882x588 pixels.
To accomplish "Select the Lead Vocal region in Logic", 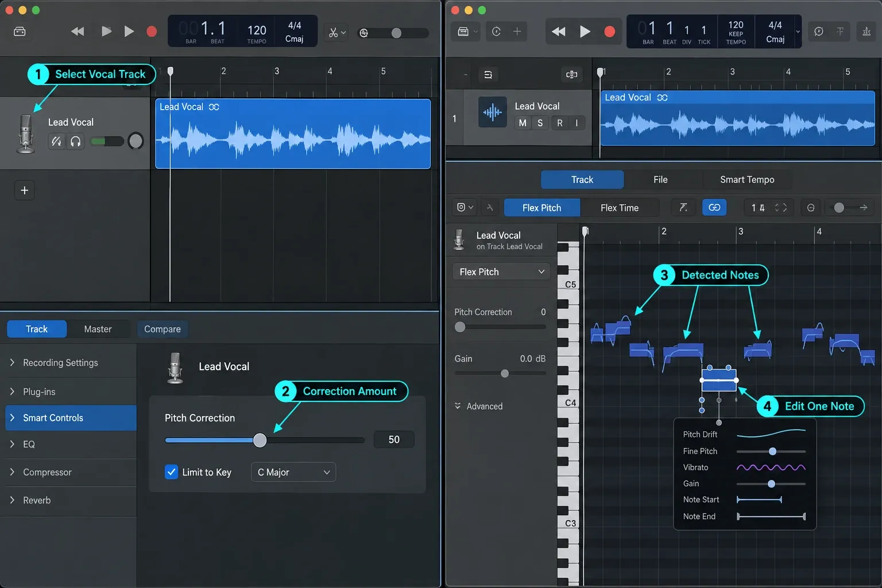I will pyautogui.click(x=737, y=118).
